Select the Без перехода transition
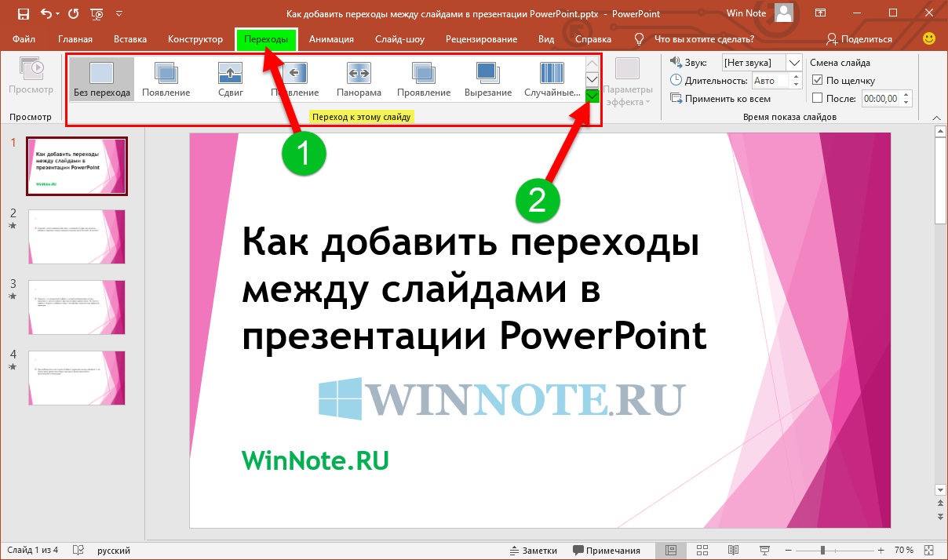This screenshot has width=948, height=560. pyautogui.click(x=101, y=78)
